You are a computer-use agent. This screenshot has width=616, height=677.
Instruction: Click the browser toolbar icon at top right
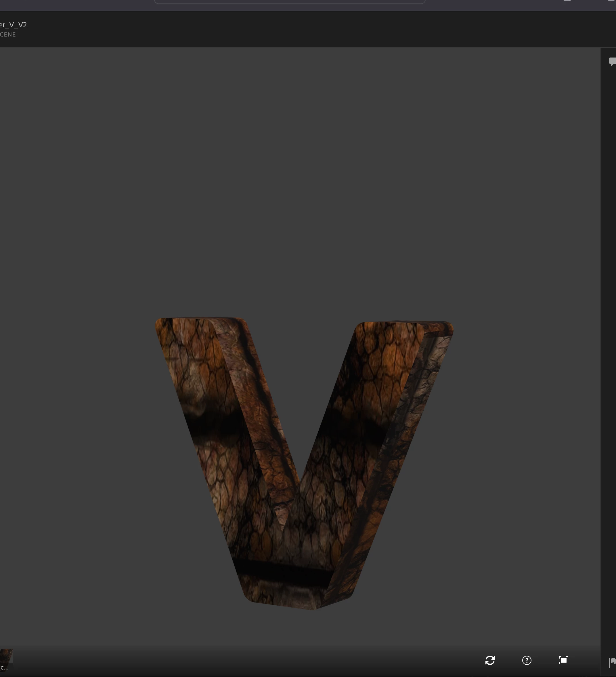[x=567, y=0]
